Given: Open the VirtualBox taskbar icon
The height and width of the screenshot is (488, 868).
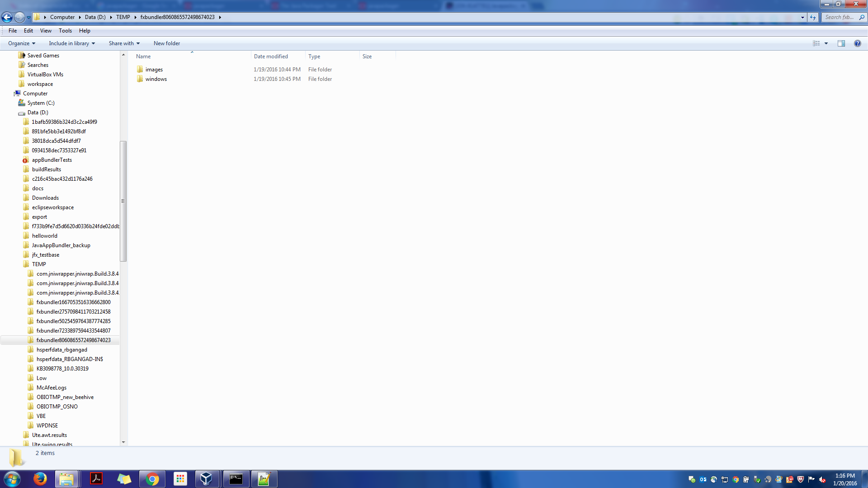Looking at the screenshot, I should point(207,479).
